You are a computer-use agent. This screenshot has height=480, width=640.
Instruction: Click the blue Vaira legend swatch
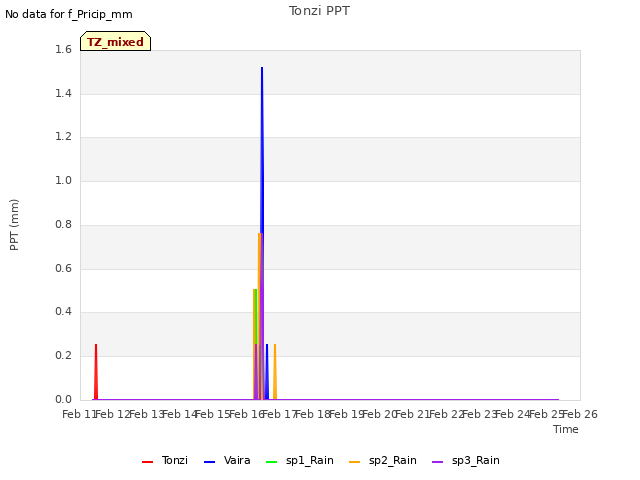click(x=209, y=462)
